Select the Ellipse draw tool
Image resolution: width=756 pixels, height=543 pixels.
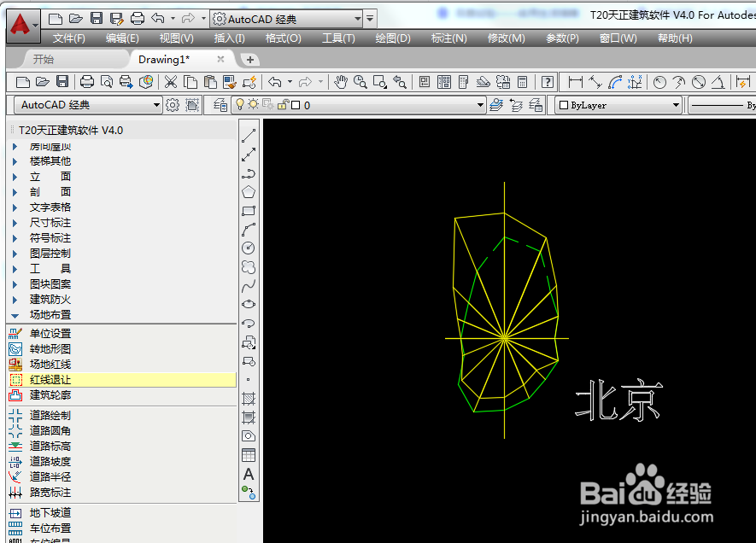pos(249,304)
